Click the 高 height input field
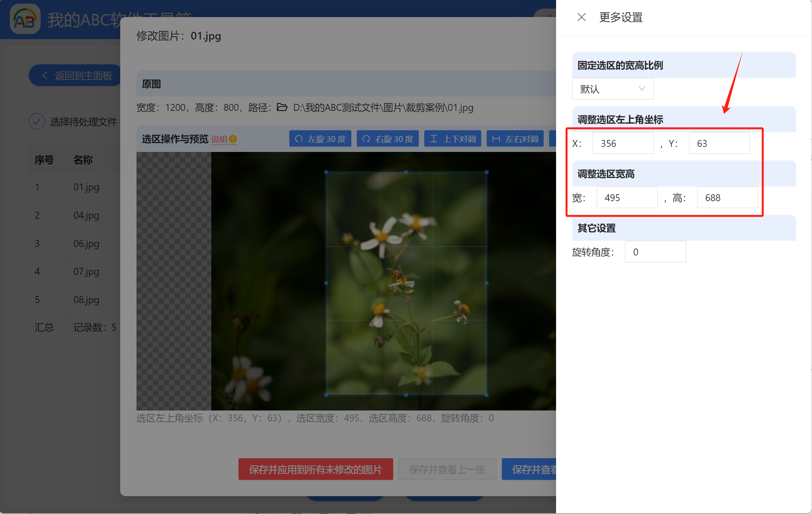 pos(727,198)
